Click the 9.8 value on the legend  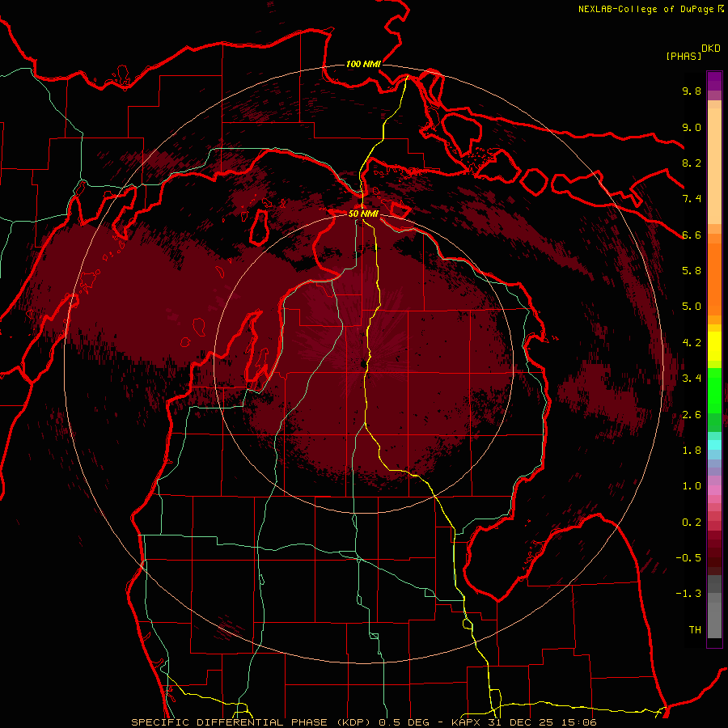[692, 91]
